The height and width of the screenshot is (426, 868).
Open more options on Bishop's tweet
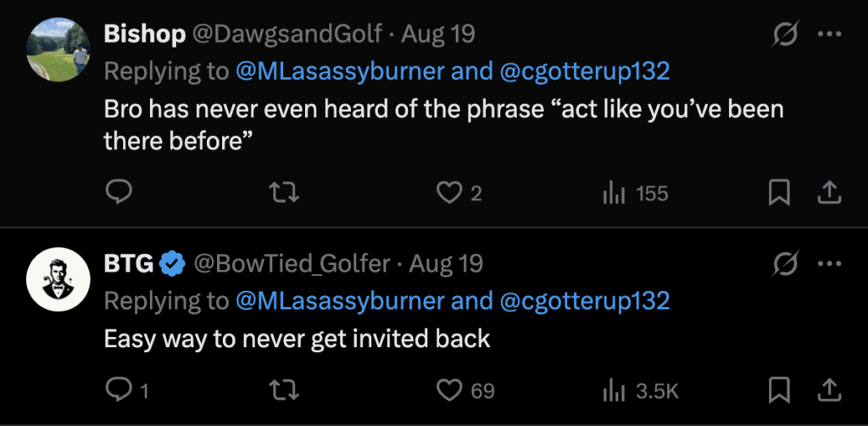[828, 35]
